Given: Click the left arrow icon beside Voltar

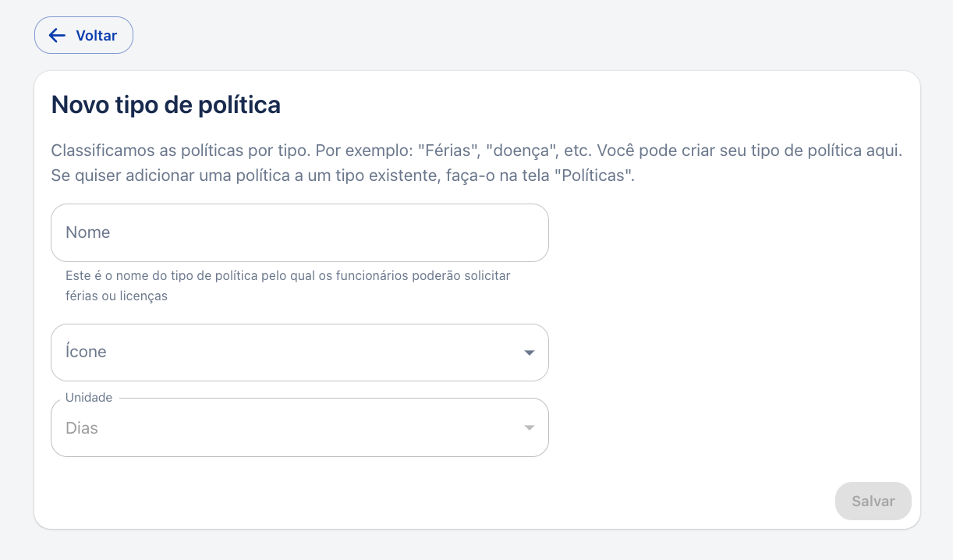Looking at the screenshot, I should pos(57,35).
